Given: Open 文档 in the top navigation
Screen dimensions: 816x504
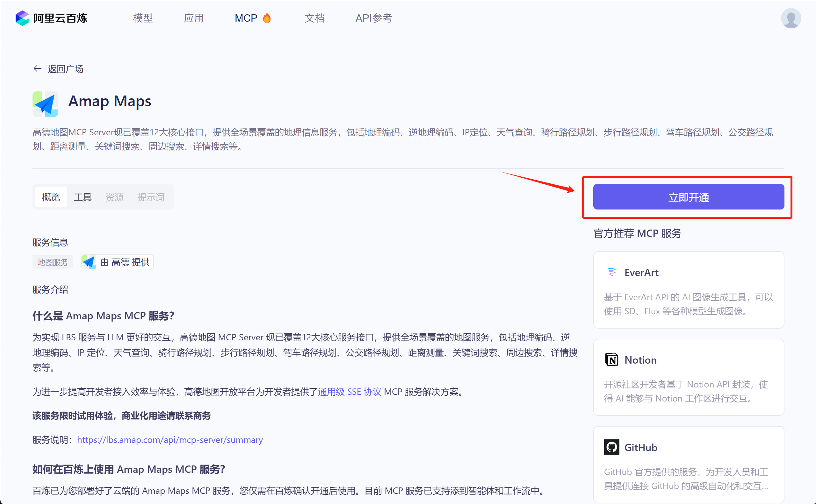Looking at the screenshot, I should pos(314,18).
